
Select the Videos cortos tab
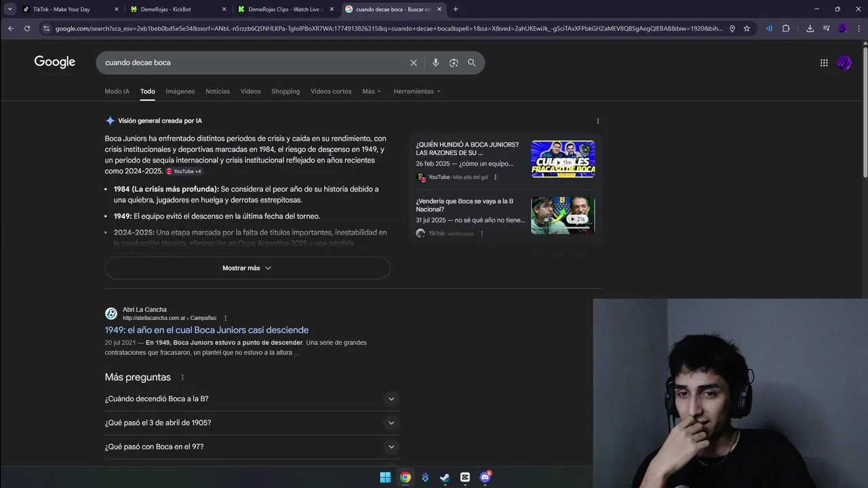(x=331, y=91)
